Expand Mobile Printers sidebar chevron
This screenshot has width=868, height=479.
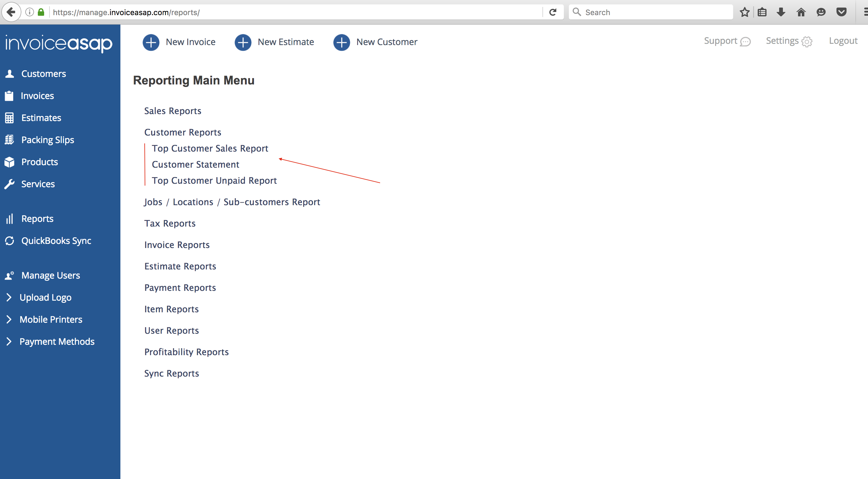[9, 319]
